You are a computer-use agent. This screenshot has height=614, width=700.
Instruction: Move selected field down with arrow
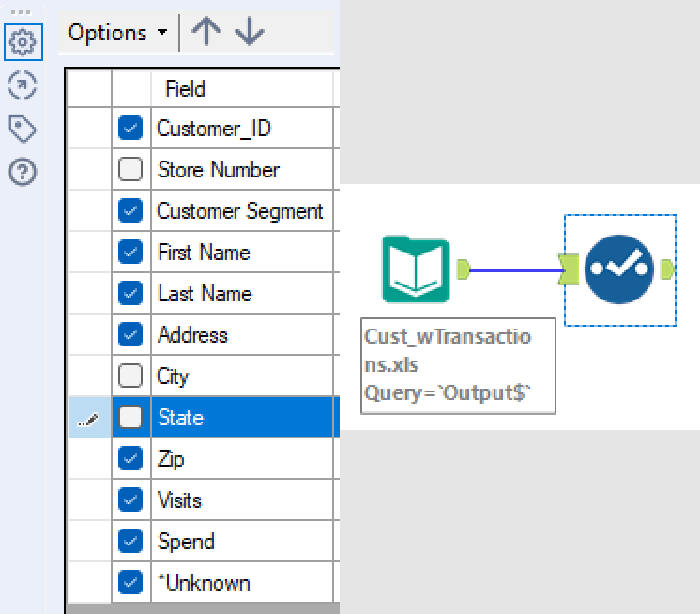pos(249,32)
